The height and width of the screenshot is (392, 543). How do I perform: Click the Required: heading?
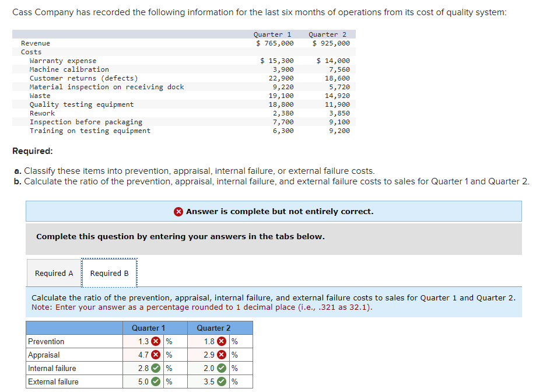point(33,151)
